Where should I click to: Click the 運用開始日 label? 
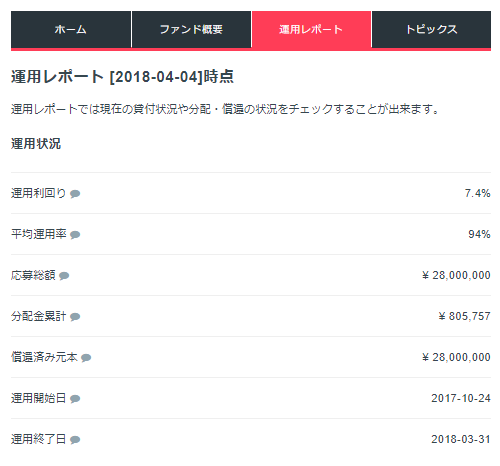(x=39, y=398)
